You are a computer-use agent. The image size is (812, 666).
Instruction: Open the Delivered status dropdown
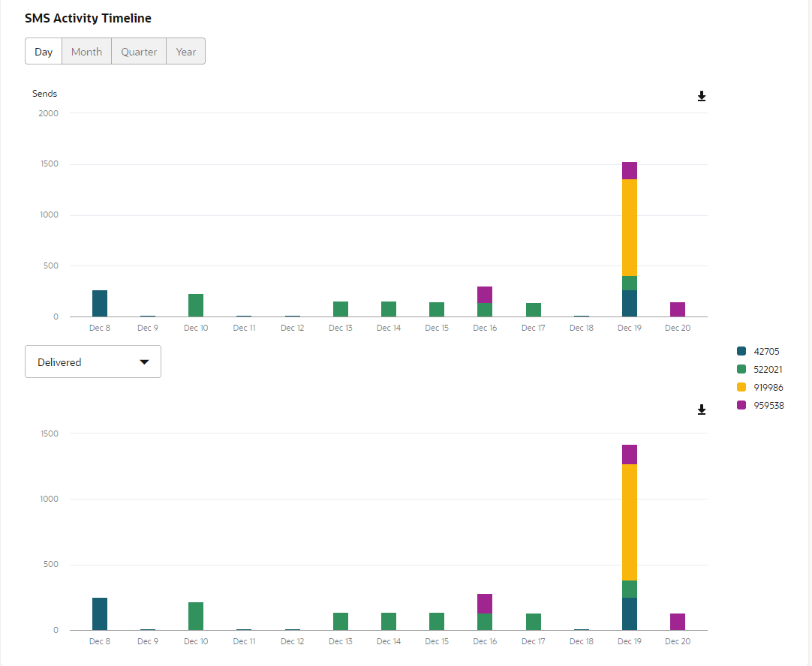click(93, 361)
